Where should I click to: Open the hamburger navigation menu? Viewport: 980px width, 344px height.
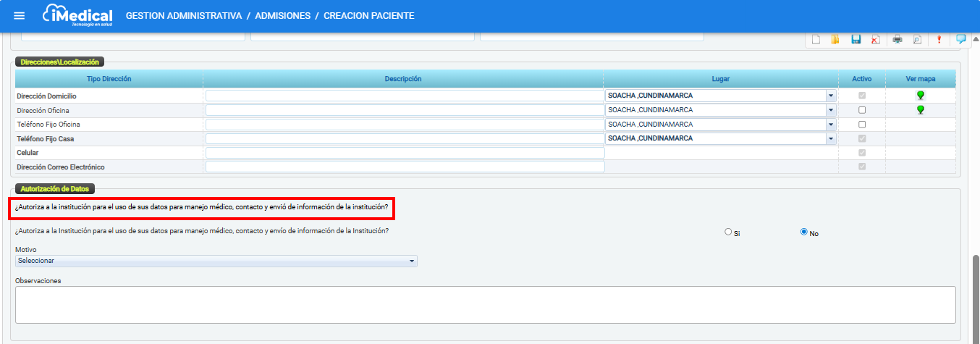[x=20, y=16]
